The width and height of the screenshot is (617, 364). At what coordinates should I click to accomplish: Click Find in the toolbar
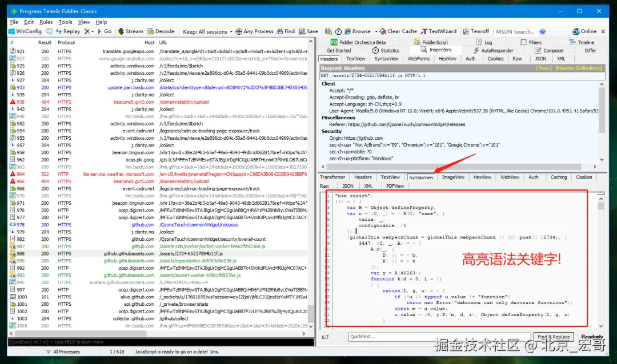pos(286,31)
